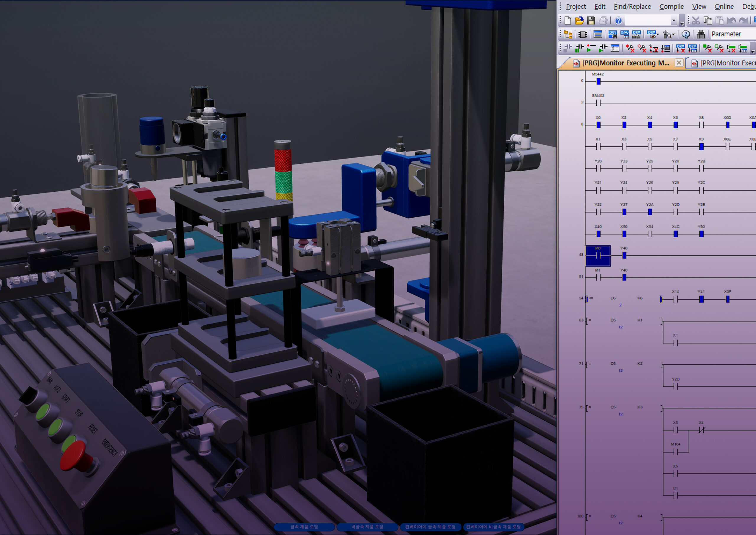This screenshot has height=535, width=756.
Task: Click 컨베이어에 비금속 제품 로딩 button
Action: coord(493,527)
